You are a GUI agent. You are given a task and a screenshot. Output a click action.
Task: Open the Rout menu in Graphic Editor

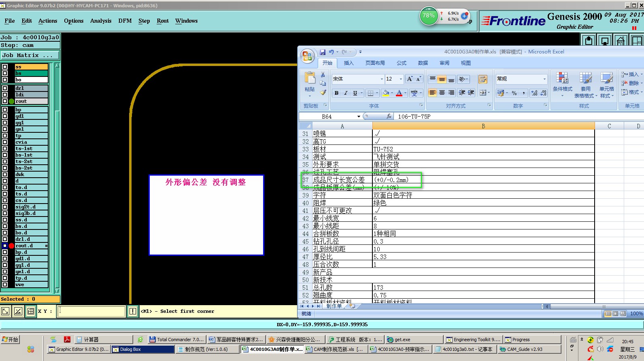163,21
